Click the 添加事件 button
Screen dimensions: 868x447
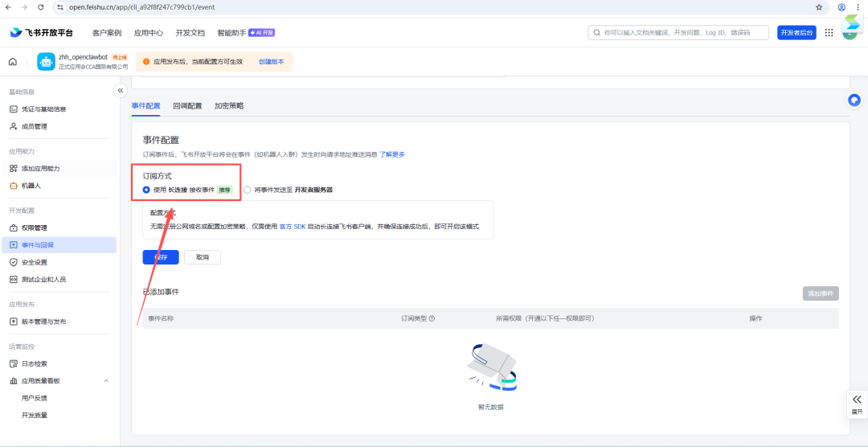pos(821,293)
